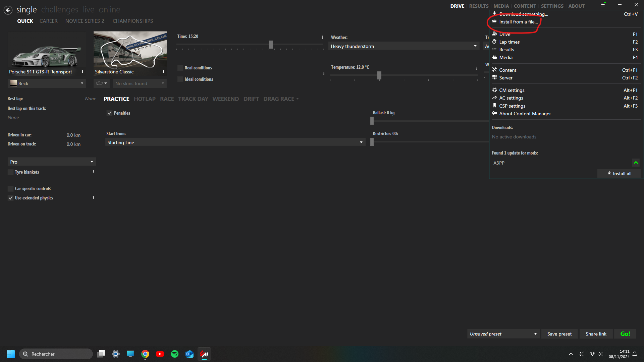Enable Real conditions checkbox

click(180, 68)
